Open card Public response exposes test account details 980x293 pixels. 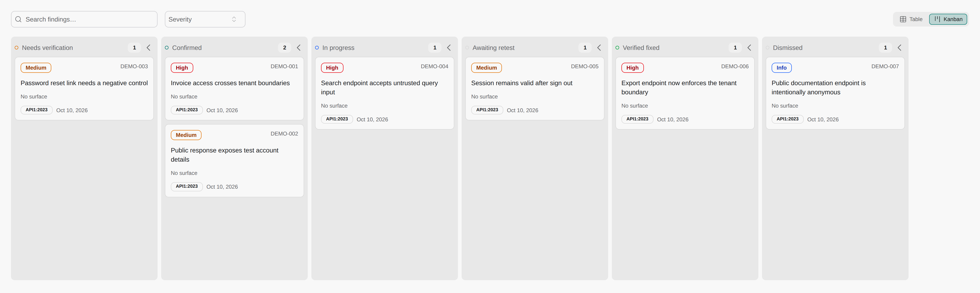[x=234, y=161]
